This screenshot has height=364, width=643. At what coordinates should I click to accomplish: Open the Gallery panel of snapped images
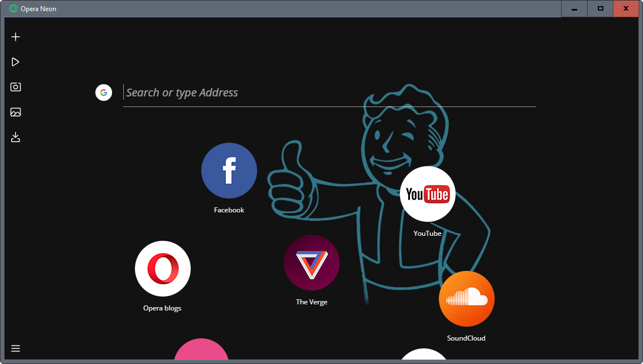tap(16, 112)
